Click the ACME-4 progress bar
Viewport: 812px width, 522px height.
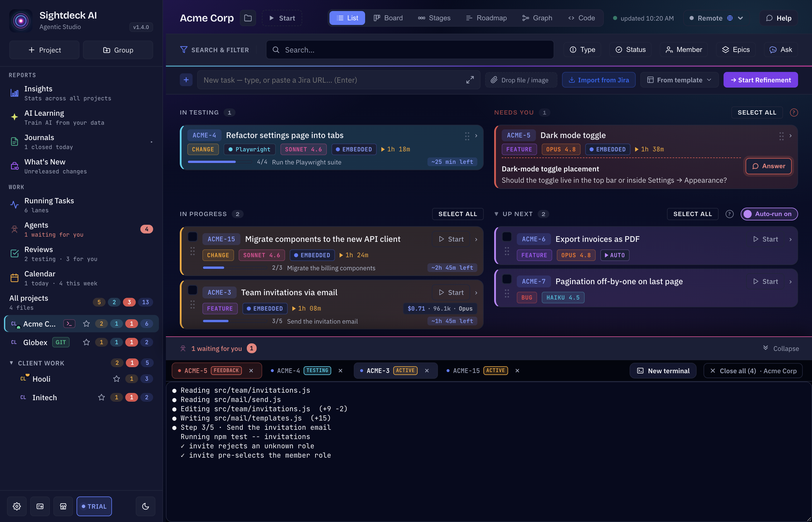click(220, 162)
